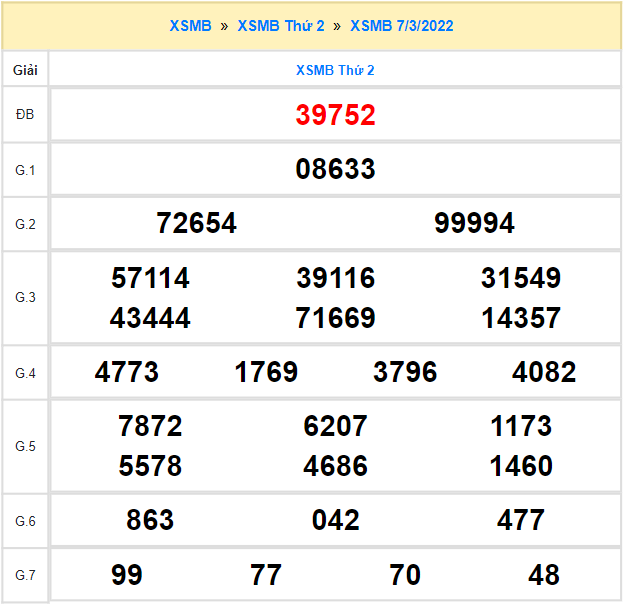
Task: Select third prize number 14357
Action: point(520,318)
